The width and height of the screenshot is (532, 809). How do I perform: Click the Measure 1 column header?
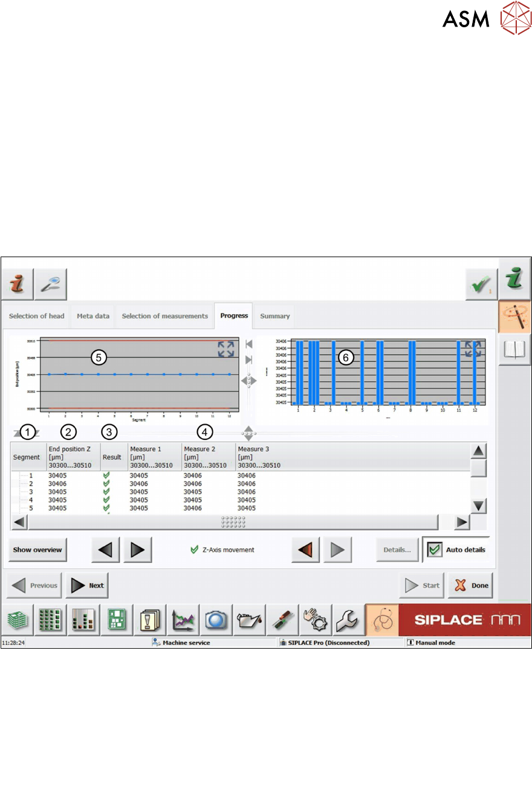(154, 457)
